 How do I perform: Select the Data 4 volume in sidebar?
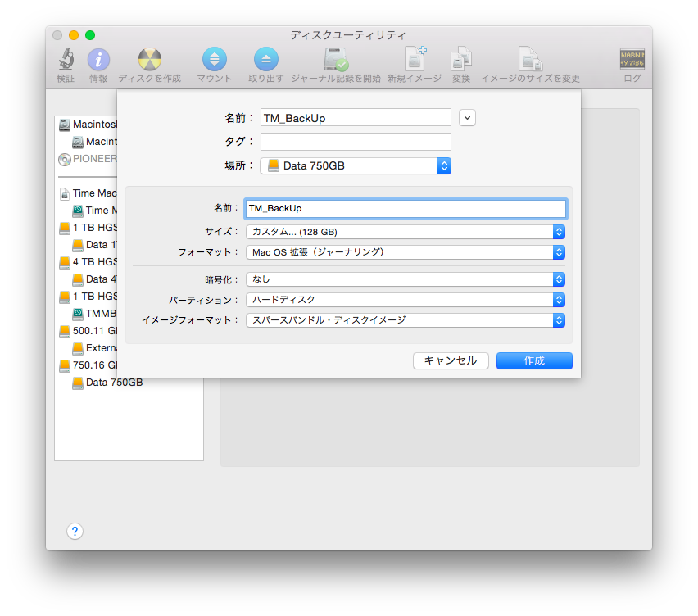(94, 279)
